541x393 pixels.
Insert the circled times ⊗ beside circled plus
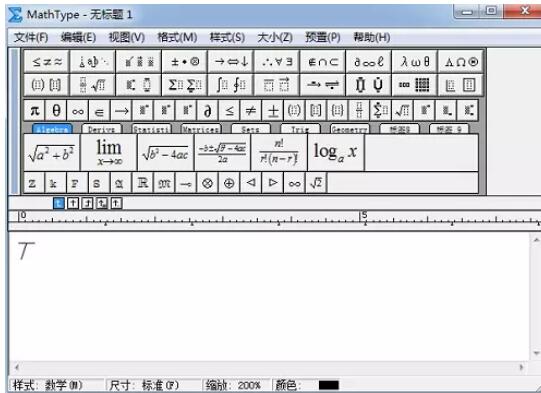point(207,183)
